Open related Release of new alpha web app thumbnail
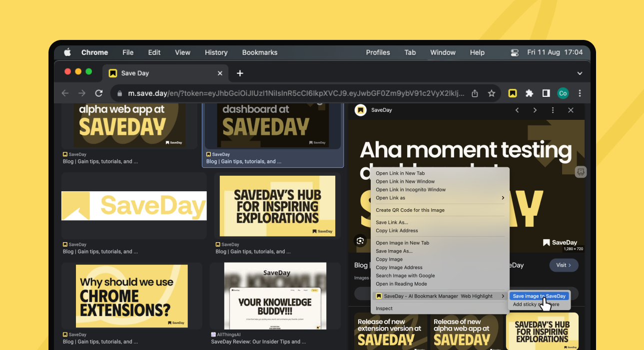This screenshot has height=350, width=644. pyautogui.click(x=467, y=331)
